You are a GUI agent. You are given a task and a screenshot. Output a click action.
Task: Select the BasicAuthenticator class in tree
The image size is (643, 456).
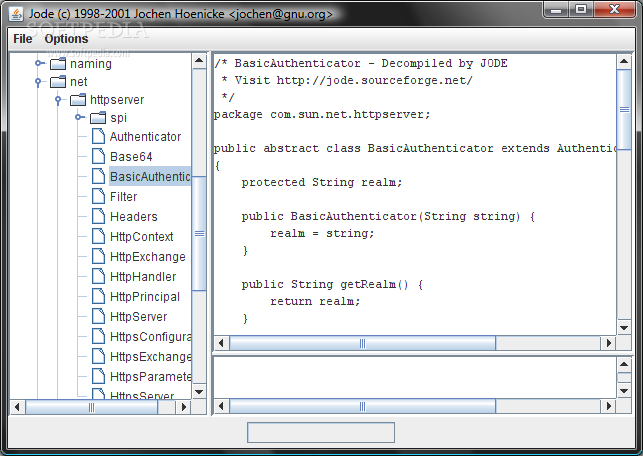point(150,176)
